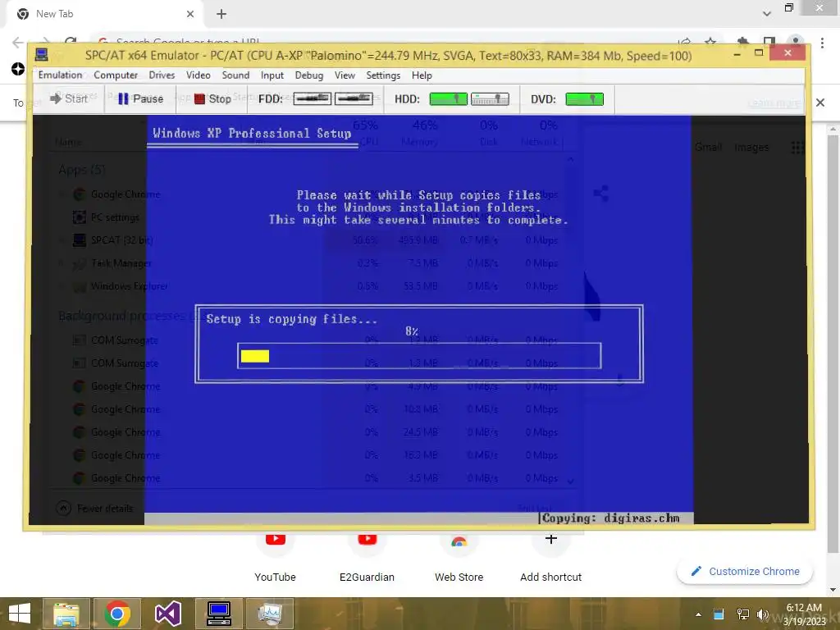Stop the emulation
Viewport: 840px width, 630px height.
click(212, 98)
